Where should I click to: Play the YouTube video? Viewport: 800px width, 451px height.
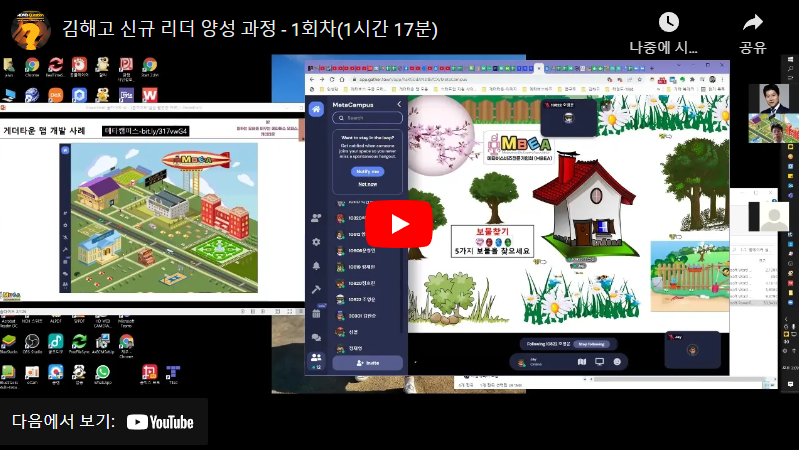(399, 224)
